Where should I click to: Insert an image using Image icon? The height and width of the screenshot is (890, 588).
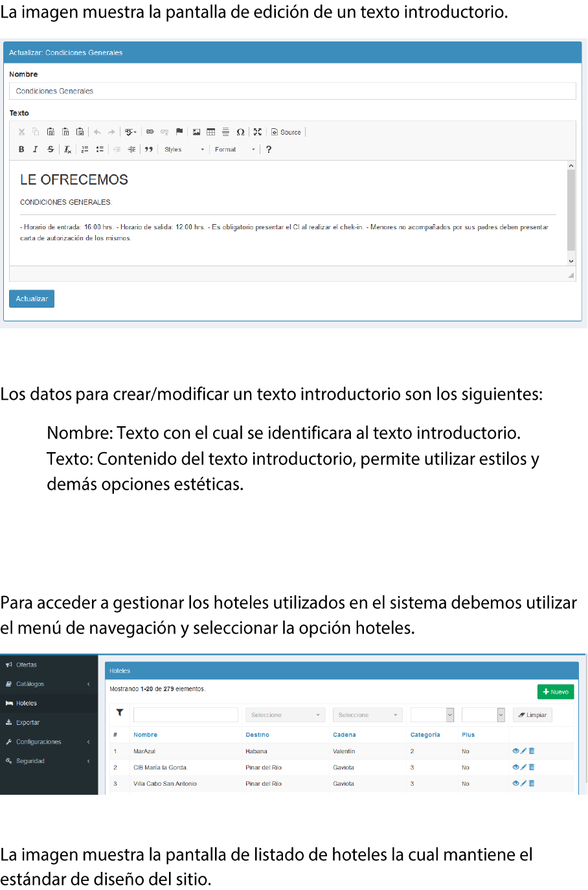click(196, 132)
